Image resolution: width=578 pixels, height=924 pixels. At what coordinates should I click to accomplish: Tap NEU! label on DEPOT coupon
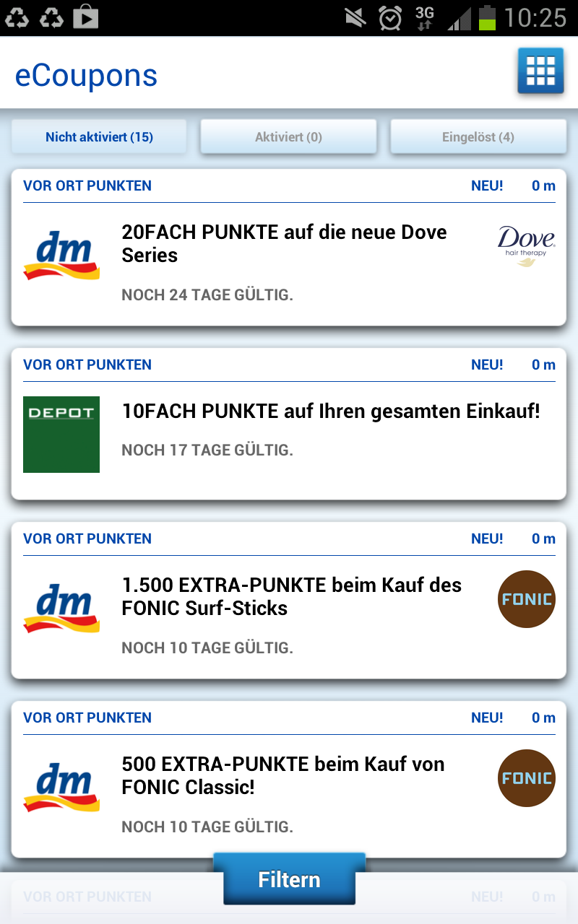pos(487,365)
